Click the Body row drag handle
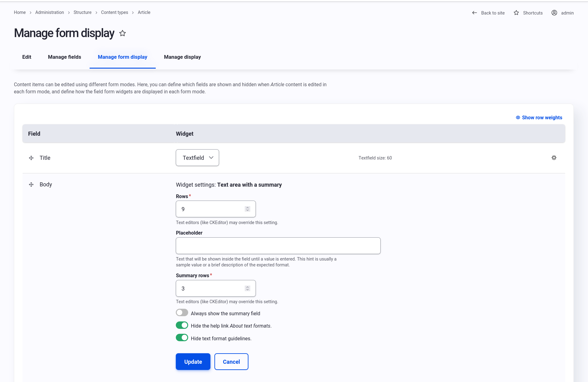Image resolution: width=588 pixels, height=382 pixels. pos(31,185)
